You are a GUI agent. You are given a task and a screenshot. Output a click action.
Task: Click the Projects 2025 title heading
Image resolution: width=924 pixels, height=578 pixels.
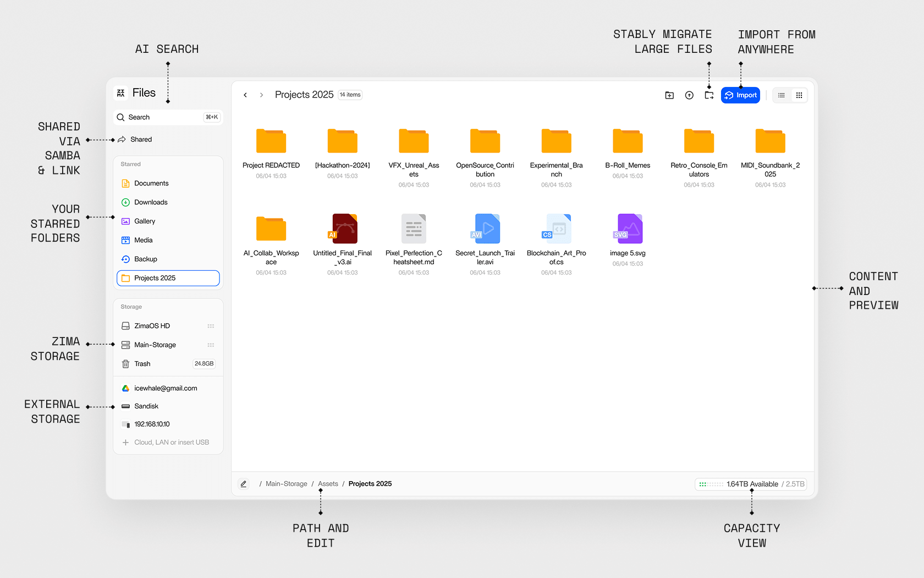click(304, 95)
